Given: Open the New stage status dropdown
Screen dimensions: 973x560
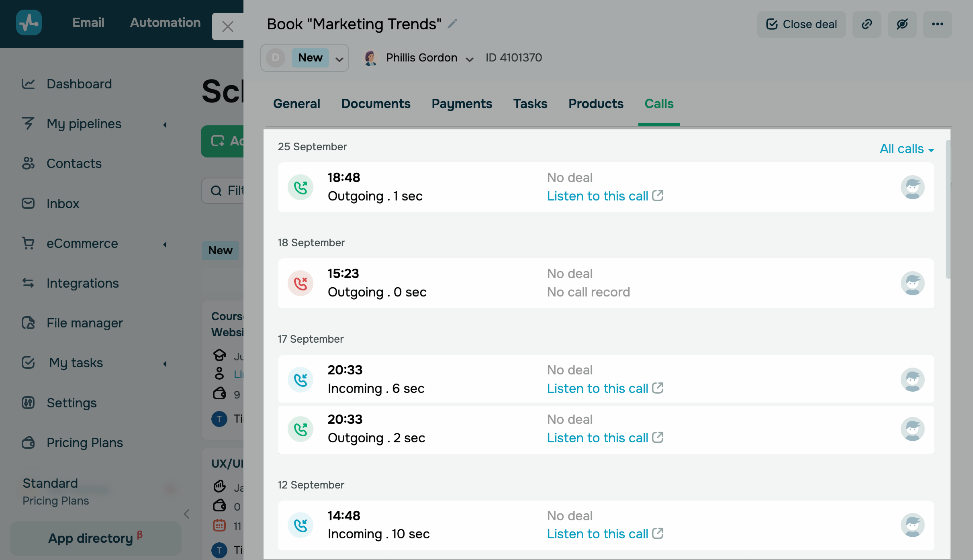Looking at the screenshot, I should click(339, 59).
